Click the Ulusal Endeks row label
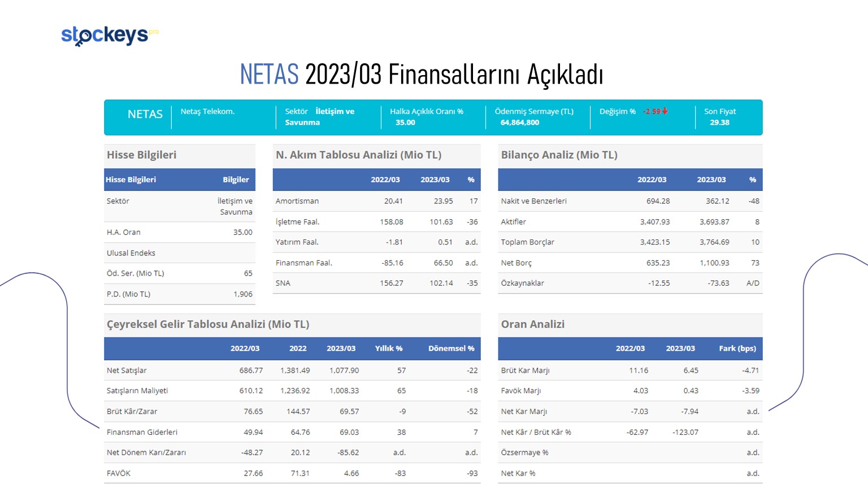This screenshot has width=868, height=488. [x=131, y=253]
